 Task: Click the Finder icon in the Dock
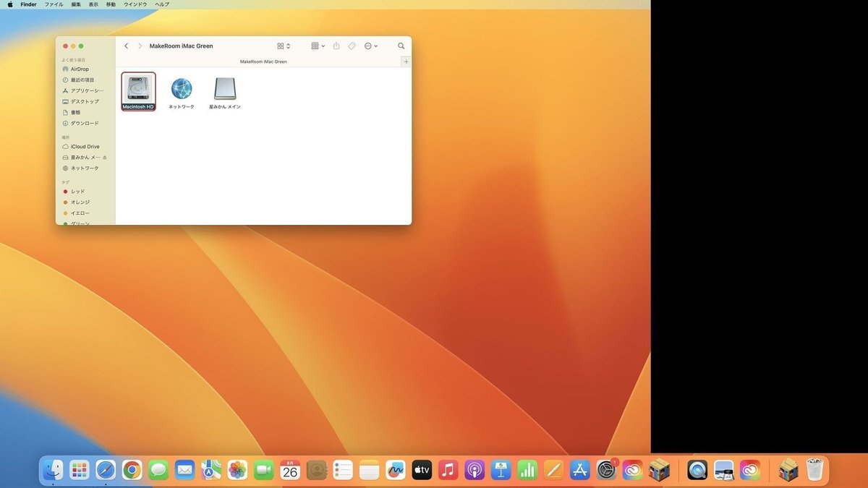pos(52,471)
